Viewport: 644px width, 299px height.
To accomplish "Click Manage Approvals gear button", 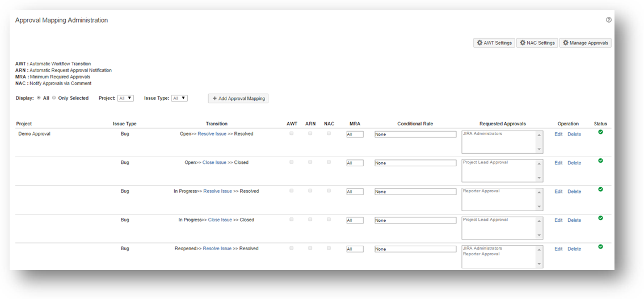I will (585, 43).
